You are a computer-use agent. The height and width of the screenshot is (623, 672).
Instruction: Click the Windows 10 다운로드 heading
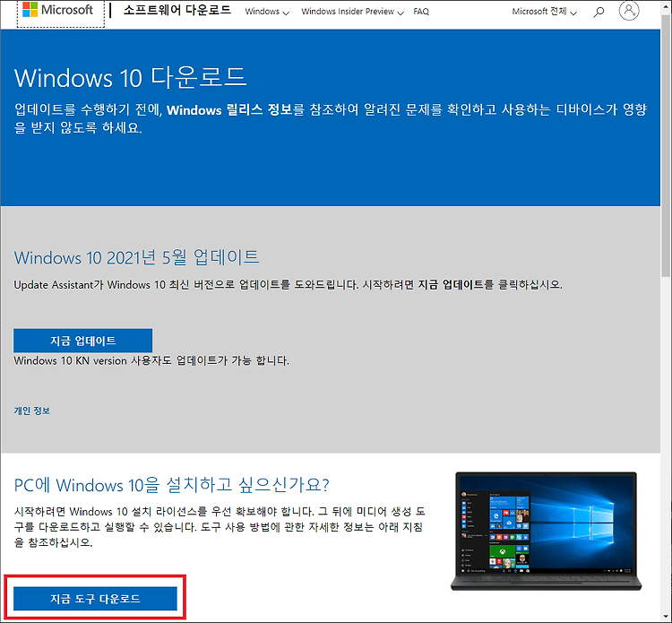click(130, 78)
